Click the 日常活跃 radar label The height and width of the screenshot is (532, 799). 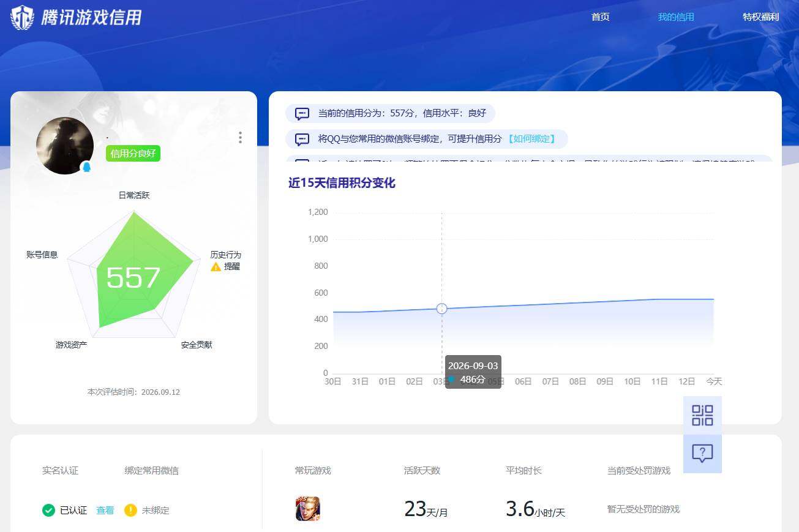(134, 195)
